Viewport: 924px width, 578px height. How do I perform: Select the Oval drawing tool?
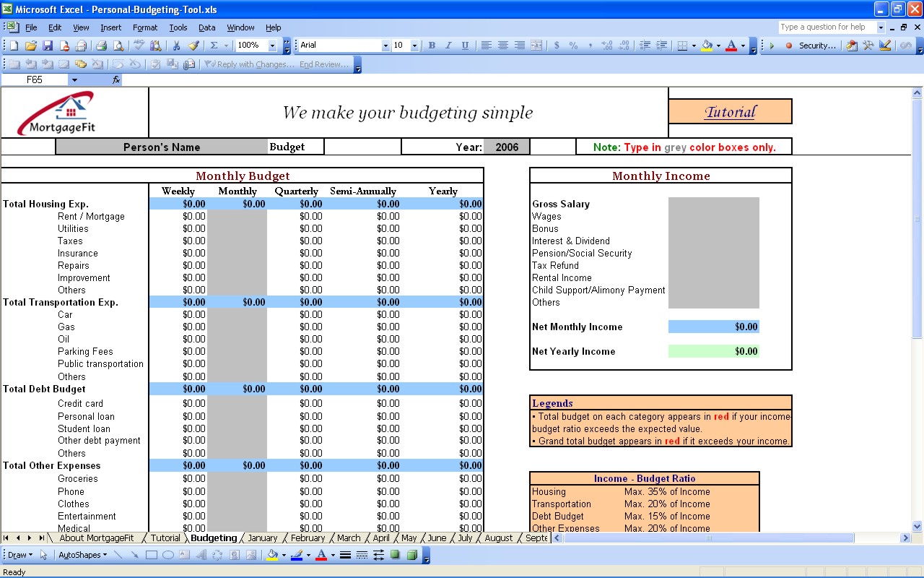pyautogui.click(x=168, y=556)
